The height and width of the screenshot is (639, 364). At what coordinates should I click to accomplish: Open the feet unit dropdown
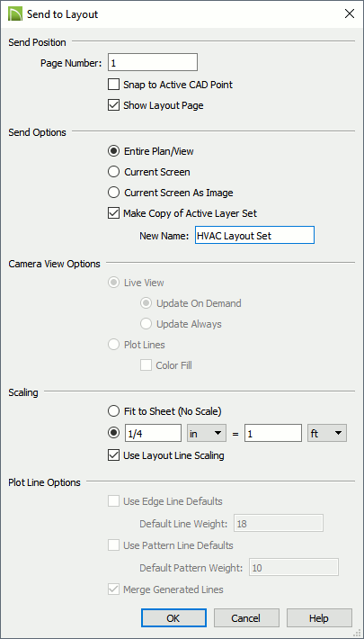tap(326, 433)
